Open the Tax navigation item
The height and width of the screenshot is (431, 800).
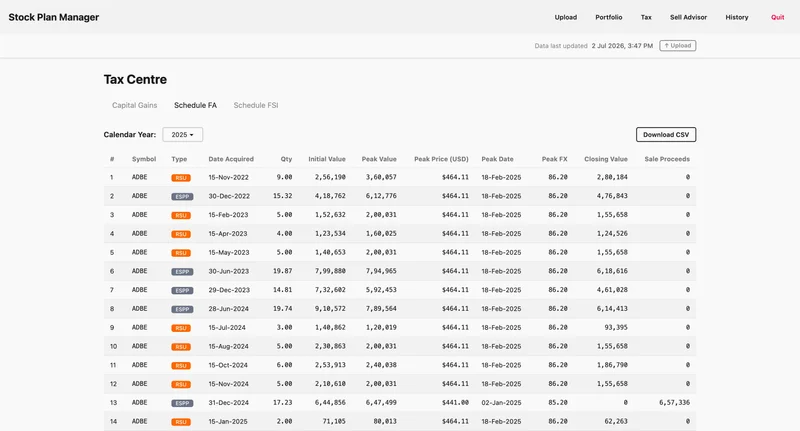(646, 17)
